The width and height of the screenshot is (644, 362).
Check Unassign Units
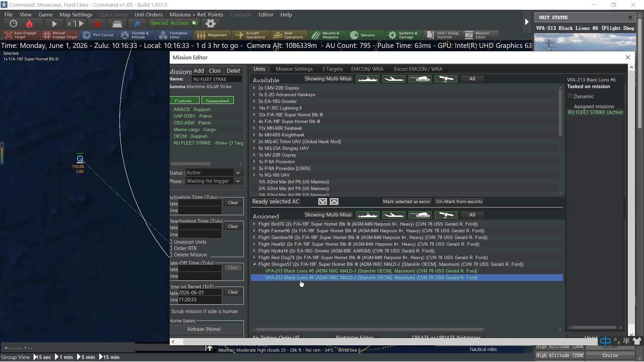pyautogui.click(x=171, y=242)
